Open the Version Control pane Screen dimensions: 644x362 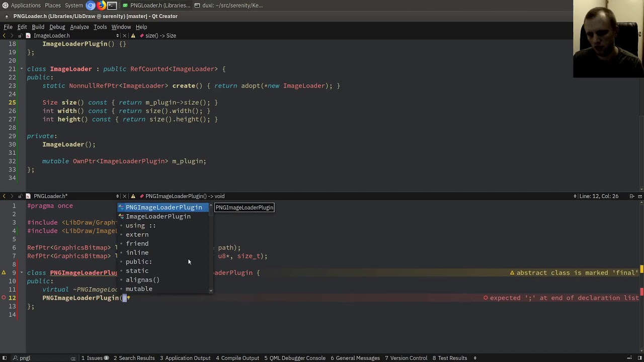click(405, 358)
